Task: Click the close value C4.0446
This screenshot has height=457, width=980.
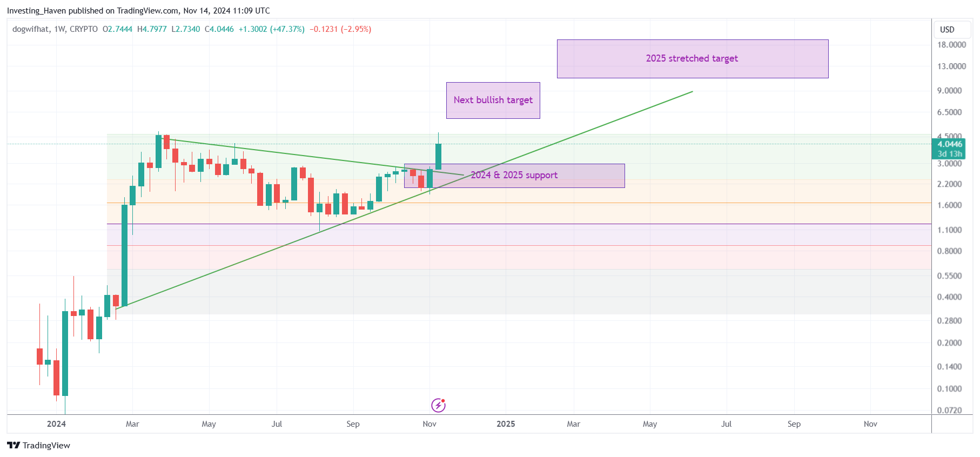Action: 219,29
